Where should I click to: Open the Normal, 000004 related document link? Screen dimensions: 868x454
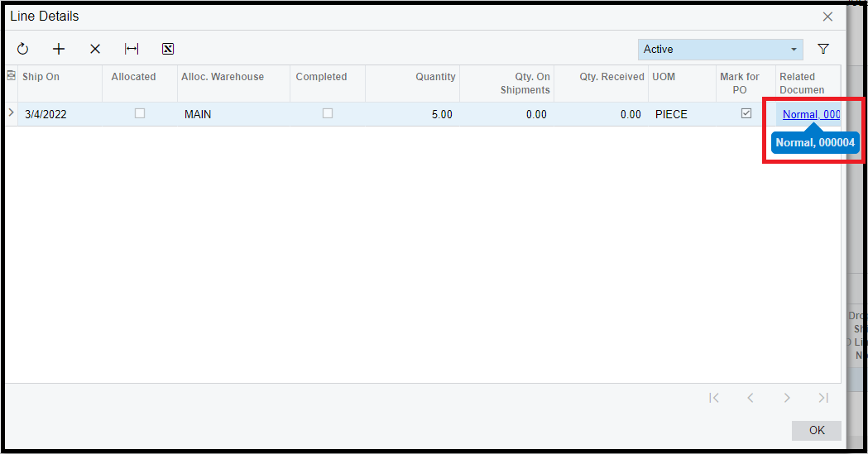(811, 115)
